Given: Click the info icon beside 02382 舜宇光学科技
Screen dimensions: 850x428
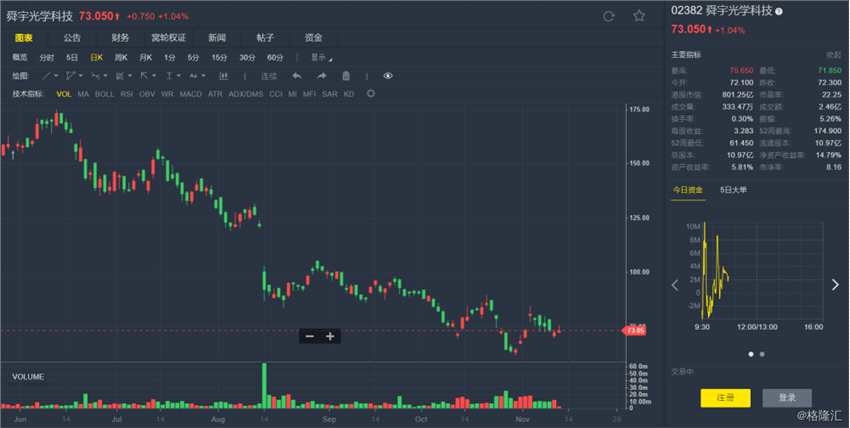Looking at the screenshot, I should [x=779, y=11].
